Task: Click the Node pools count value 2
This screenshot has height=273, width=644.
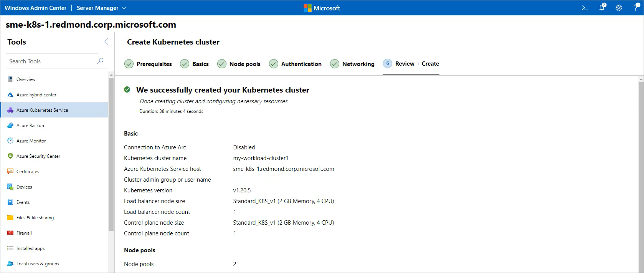Action: [234, 264]
